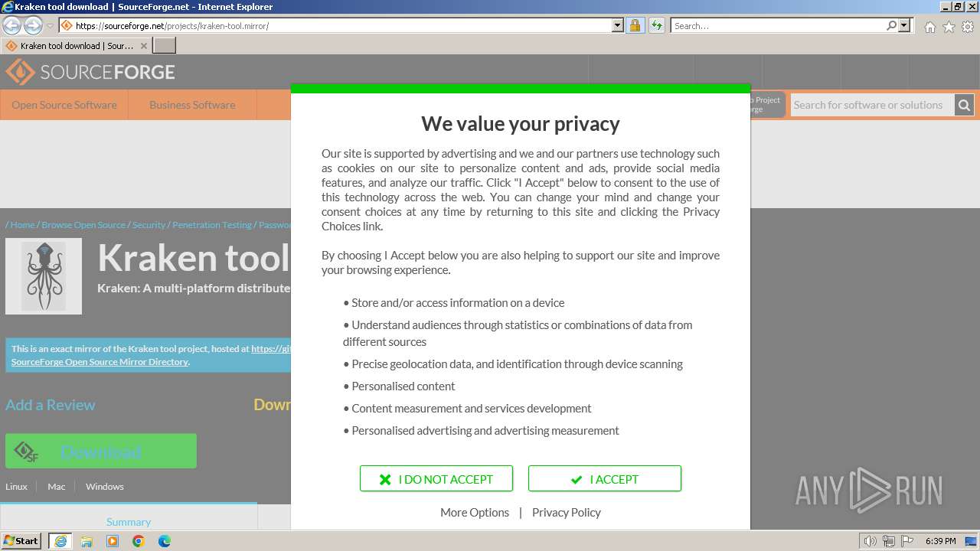Open the recent pages dropdown arrow
This screenshot has height=551, width=980.
coord(50,26)
